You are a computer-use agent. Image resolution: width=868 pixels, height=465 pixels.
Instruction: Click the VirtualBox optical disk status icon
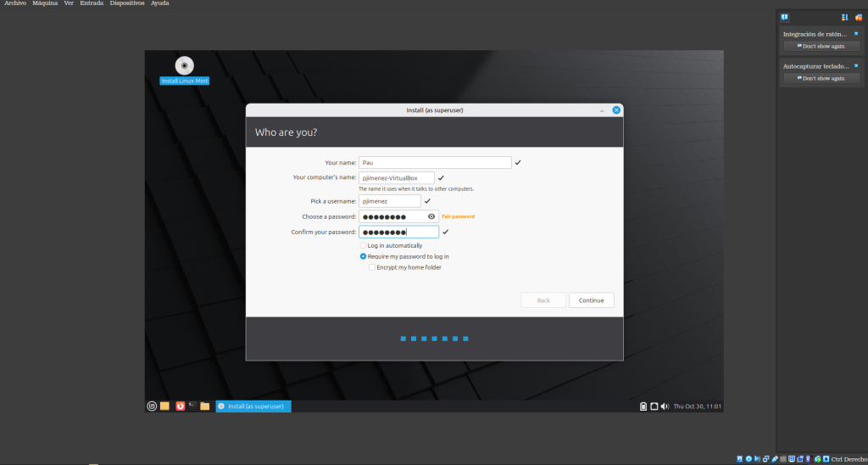pos(749,459)
